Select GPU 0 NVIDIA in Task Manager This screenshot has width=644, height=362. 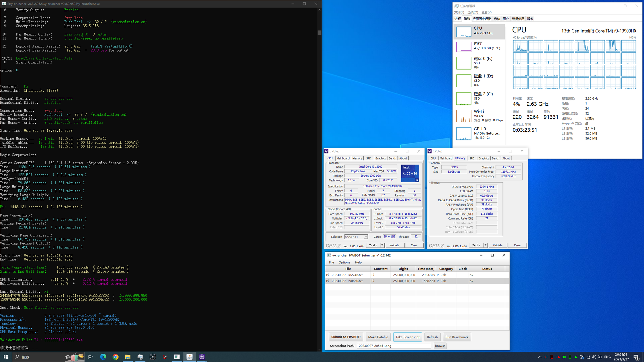479,133
